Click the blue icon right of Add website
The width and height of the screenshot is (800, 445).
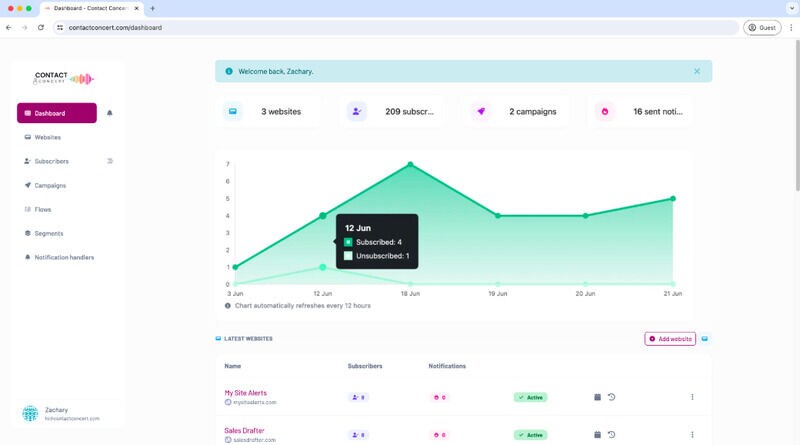pos(705,339)
